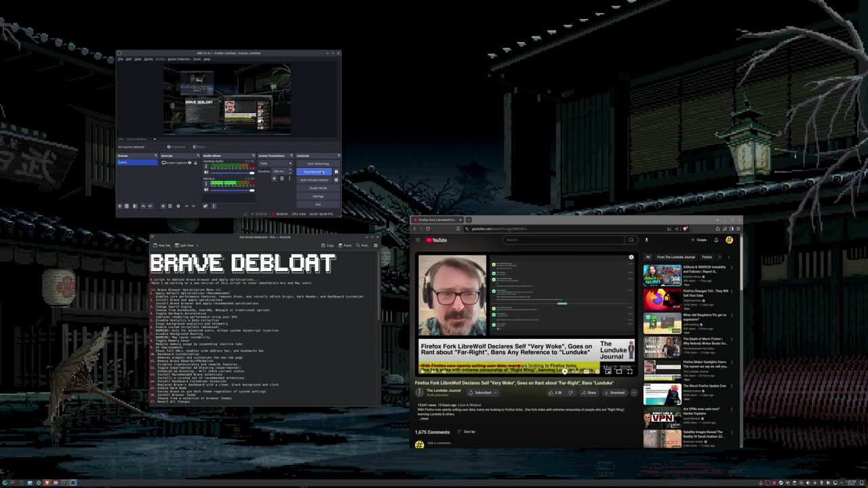Mute the Mic/Aux speaker icon

[x=206, y=190]
